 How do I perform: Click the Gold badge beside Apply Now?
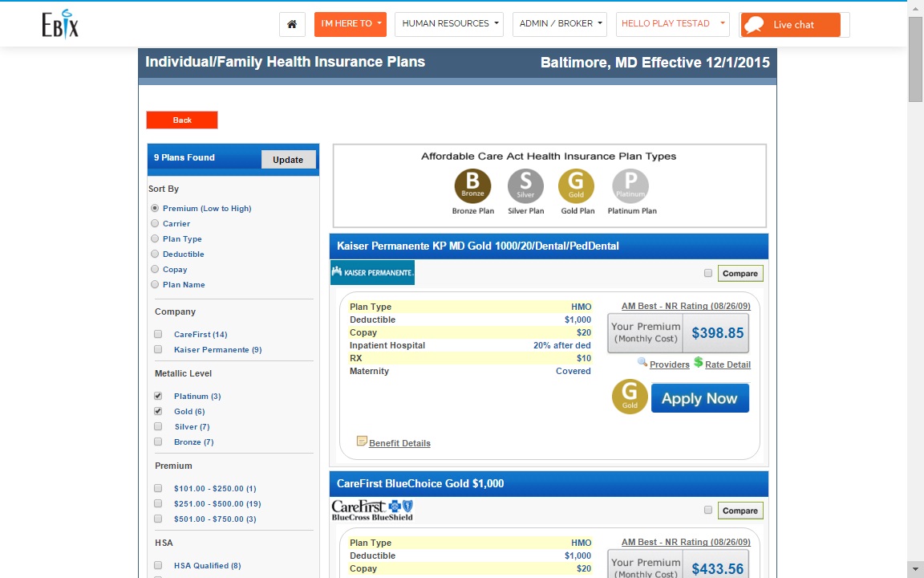[x=630, y=397]
